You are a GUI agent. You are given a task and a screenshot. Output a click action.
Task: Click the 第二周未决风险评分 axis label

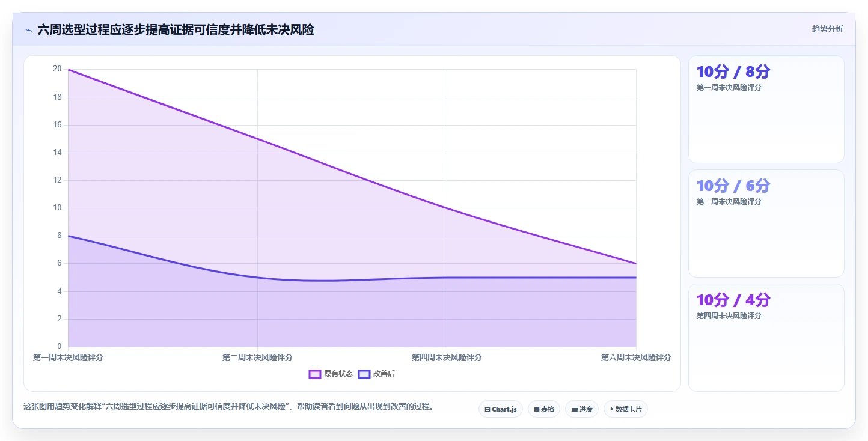click(x=257, y=357)
